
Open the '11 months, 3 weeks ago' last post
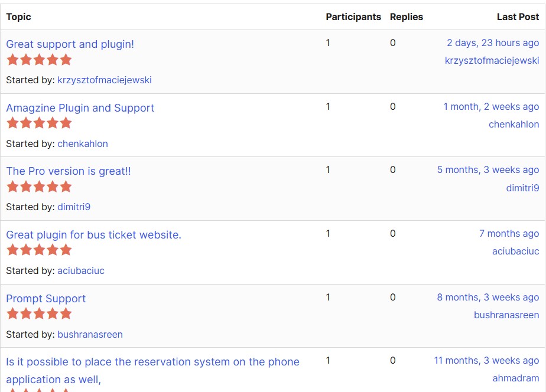coord(486,360)
